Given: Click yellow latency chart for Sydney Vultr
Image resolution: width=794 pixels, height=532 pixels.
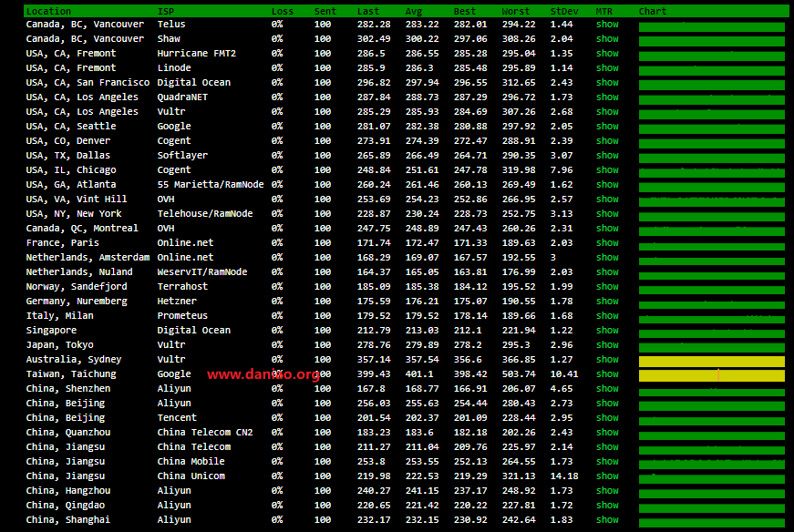Looking at the screenshot, I should point(712,361).
